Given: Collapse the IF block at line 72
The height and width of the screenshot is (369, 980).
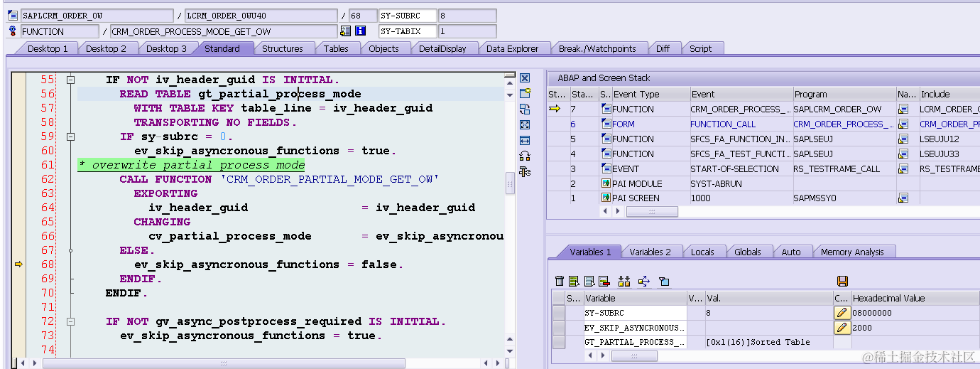Looking at the screenshot, I should pyautogui.click(x=70, y=321).
